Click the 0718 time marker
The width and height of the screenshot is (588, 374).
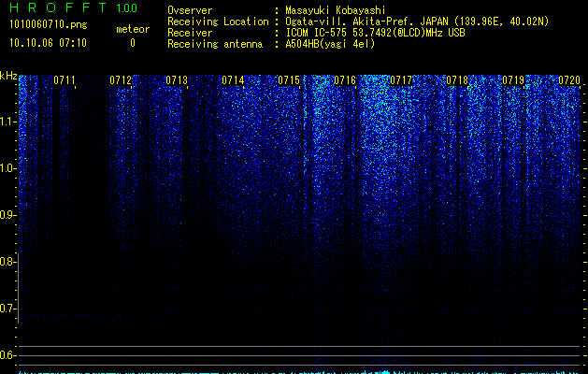click(x=457, y=79)
